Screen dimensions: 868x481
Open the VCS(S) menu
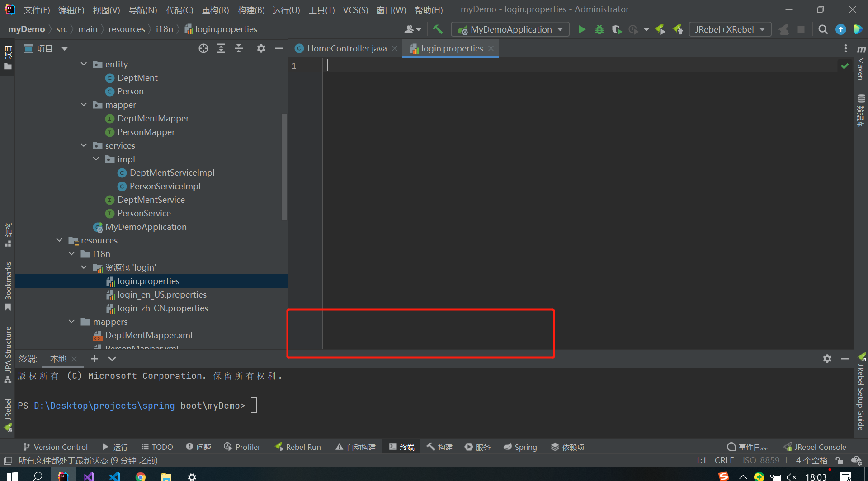click(x=355, y=10)
